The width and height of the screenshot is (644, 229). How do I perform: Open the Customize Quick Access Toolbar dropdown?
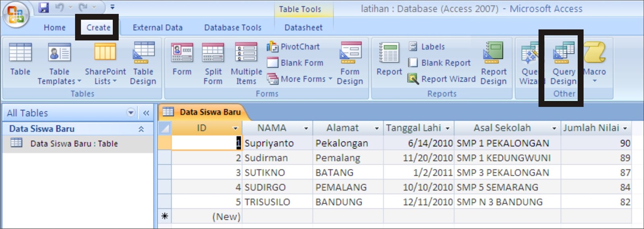[x=112, y=7]
